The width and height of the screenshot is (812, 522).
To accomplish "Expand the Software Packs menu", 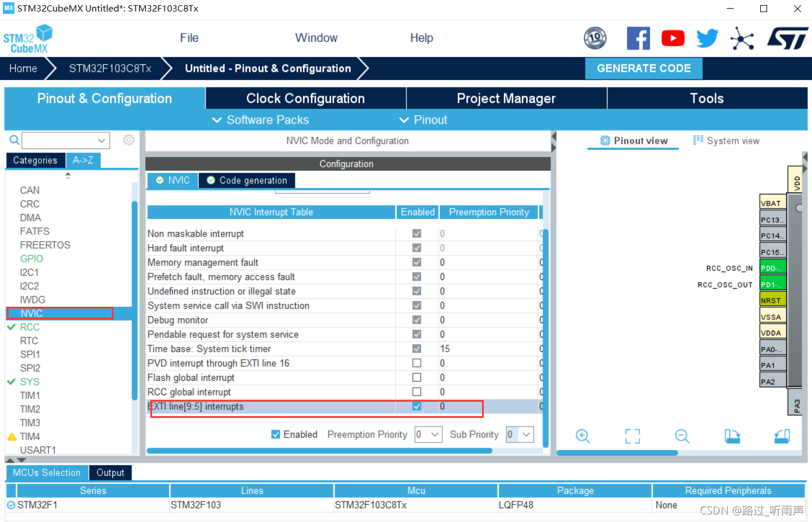I will 261,120.
